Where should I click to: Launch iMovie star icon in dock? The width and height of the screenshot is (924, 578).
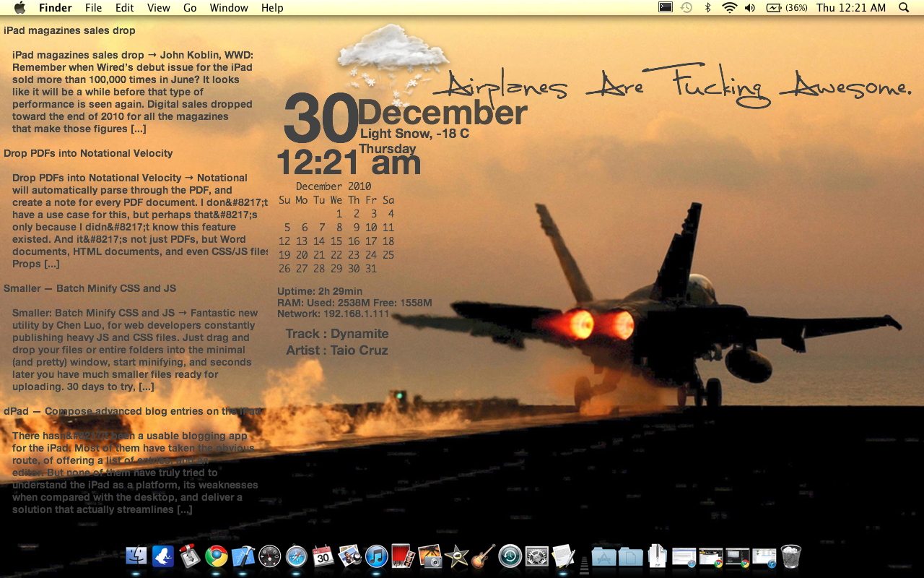[456, 556]
